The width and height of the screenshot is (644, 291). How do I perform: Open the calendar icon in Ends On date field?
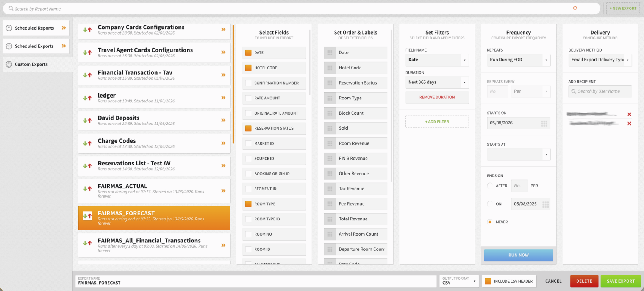546,204
